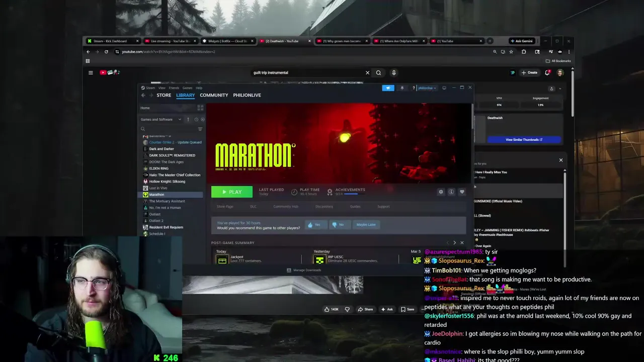Open Marathon manage settings gear icon
The height and width of the screenshot is (362, 644).
tap(441, 192)
